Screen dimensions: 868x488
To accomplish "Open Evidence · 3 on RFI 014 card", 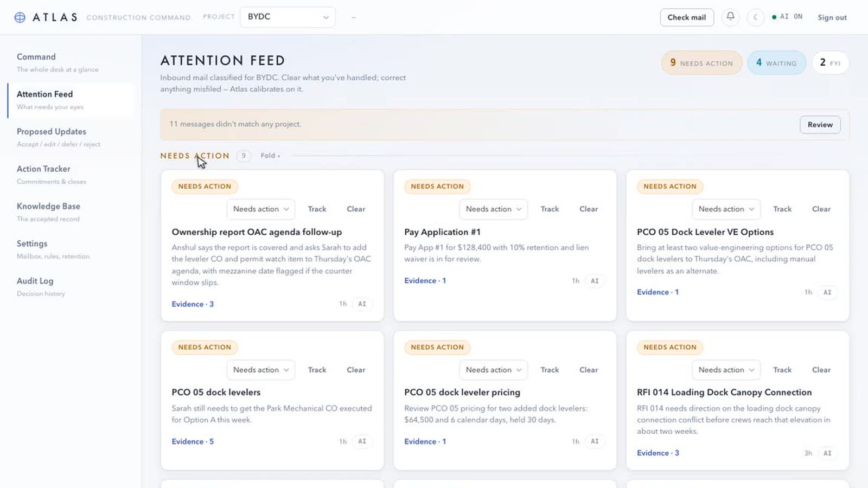I will tap(658, 453).
